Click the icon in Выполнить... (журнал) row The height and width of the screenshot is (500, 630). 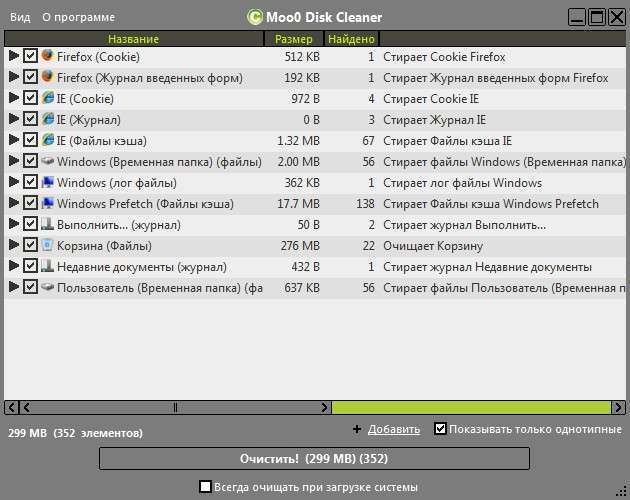point(47,224)
